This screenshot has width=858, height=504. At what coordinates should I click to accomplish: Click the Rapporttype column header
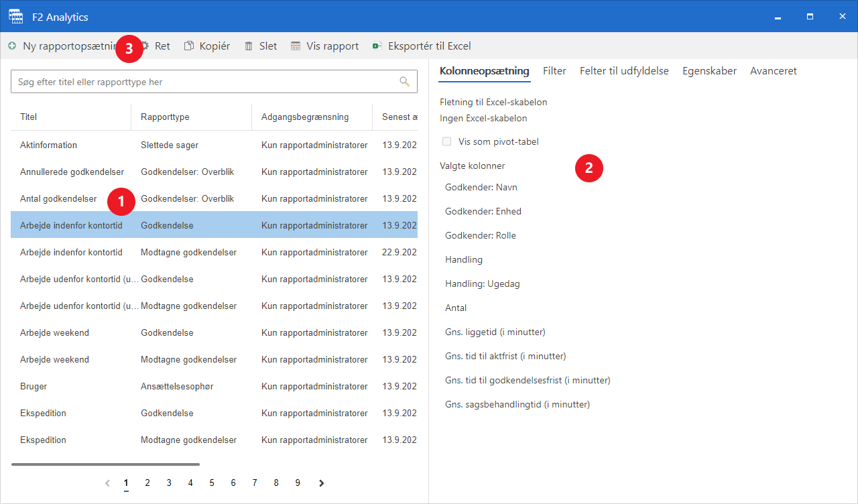coord(165,117)
